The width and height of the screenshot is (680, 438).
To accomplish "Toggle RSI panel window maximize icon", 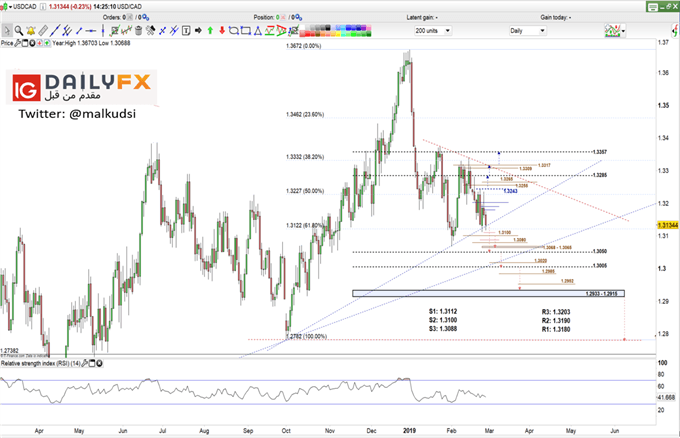I will [x=92, y=363].
